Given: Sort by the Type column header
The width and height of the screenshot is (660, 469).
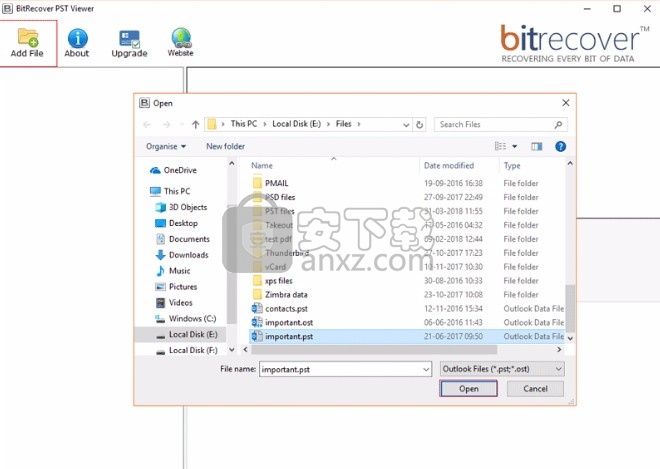Looking at the screenshot, I should [x=512, y=165].
